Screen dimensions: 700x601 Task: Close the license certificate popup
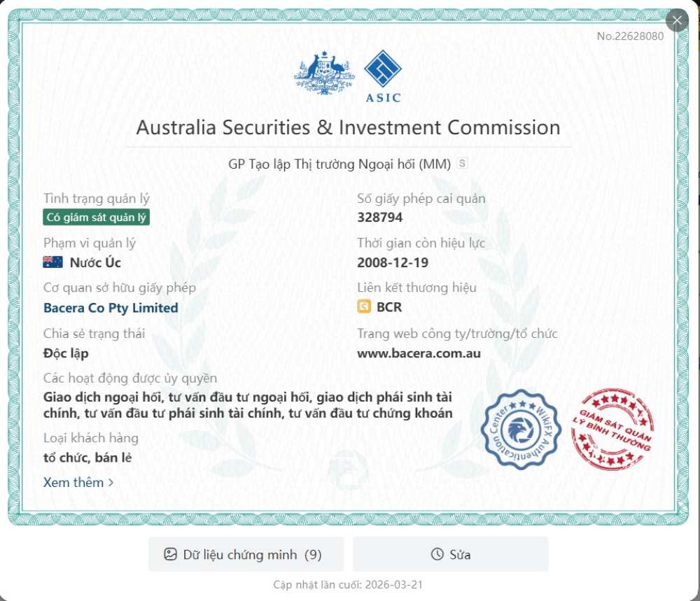pyautogui.click(x=677, y=20)
